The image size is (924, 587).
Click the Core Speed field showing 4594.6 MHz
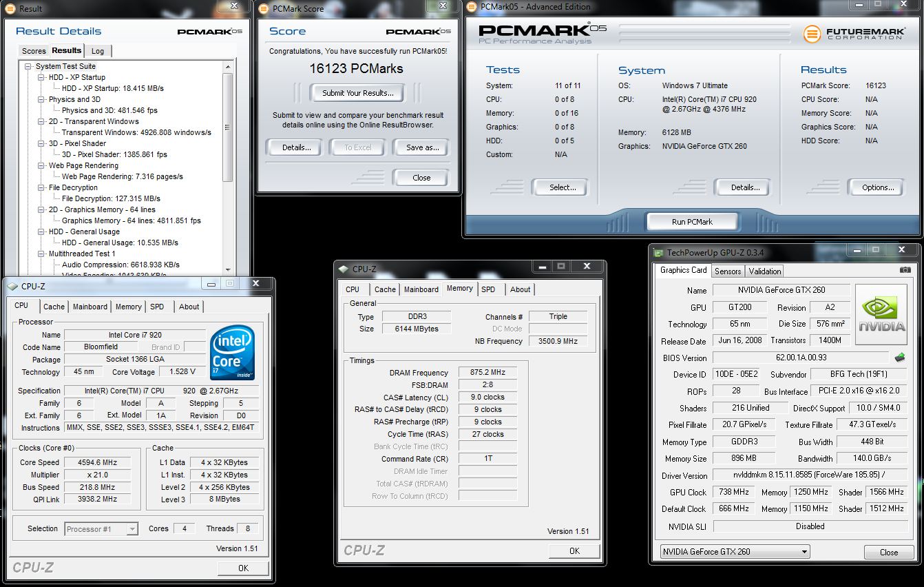97,462
